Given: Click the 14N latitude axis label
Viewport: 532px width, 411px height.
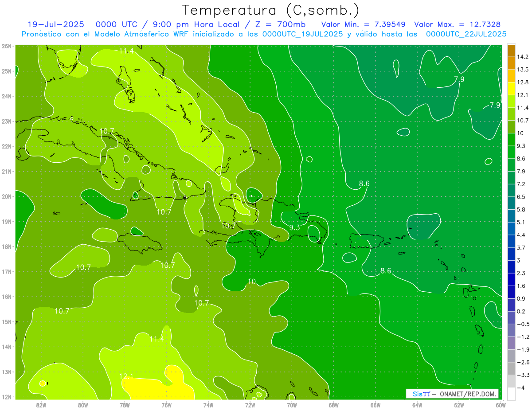Looking at the screenshot, I should point(6,347).
